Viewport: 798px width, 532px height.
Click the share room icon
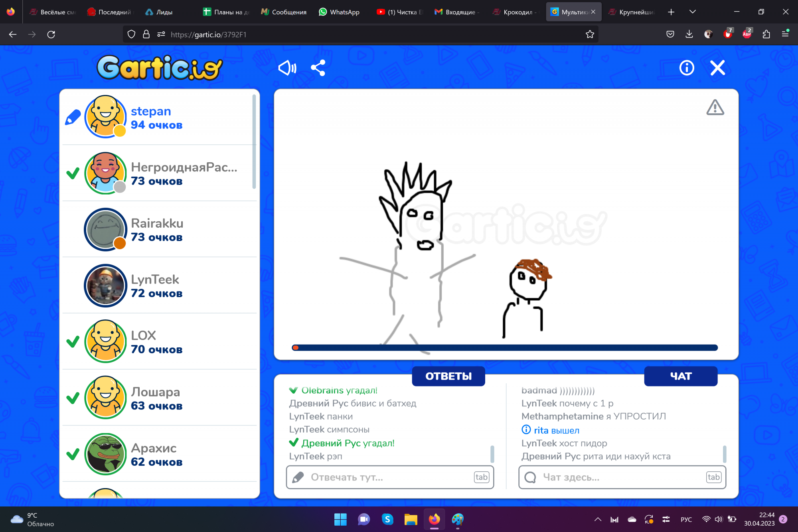point(318,68)
